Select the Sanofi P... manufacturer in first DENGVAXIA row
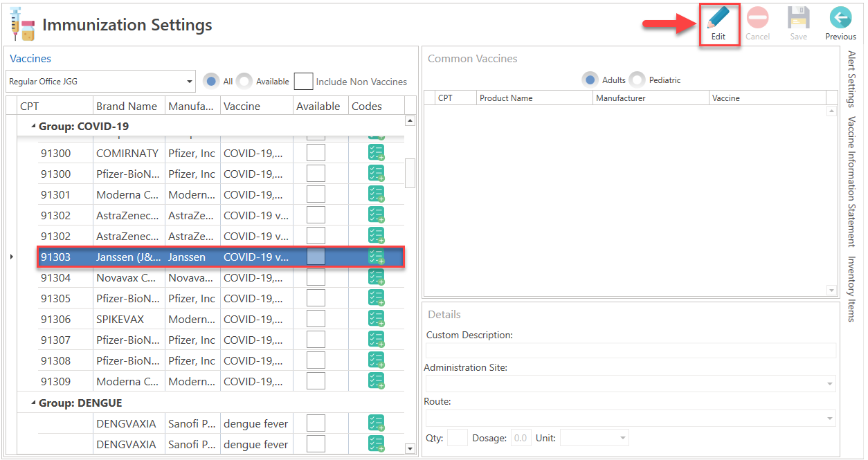The image size is (868, 460). (192, 423)
